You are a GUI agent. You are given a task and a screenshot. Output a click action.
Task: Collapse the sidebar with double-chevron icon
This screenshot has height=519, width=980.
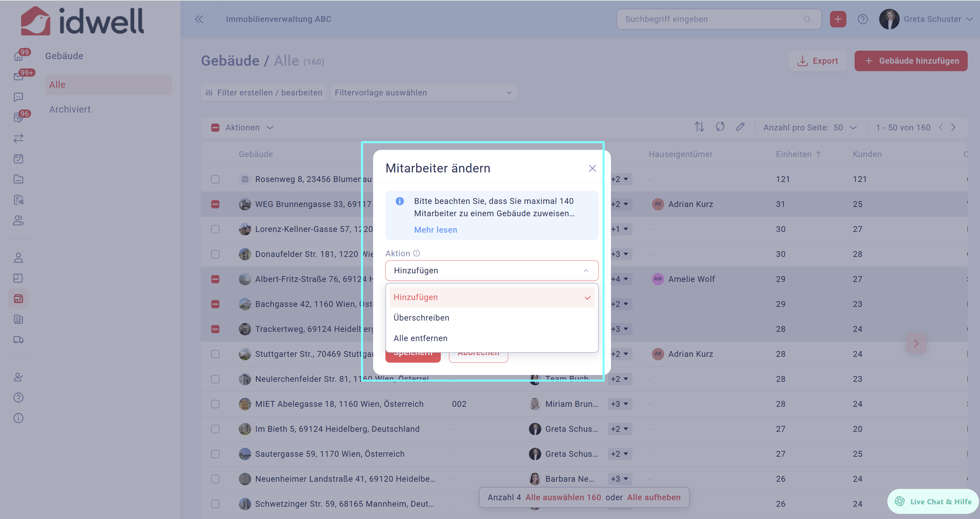point(199,19)
